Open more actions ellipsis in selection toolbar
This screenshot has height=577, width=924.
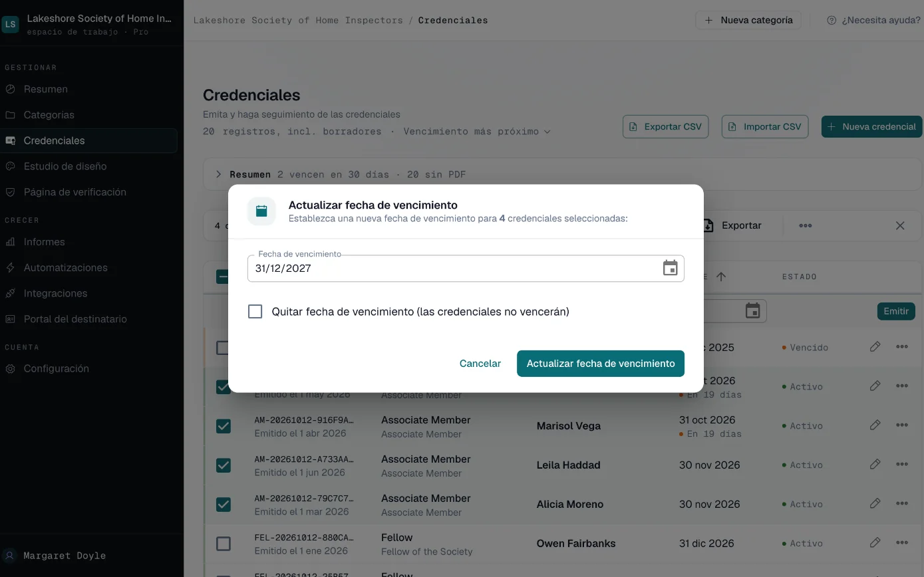point(805,225)
